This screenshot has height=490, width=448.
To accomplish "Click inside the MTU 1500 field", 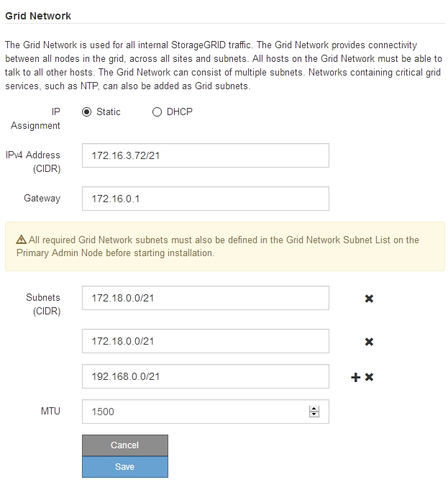I will click(194, 412).
